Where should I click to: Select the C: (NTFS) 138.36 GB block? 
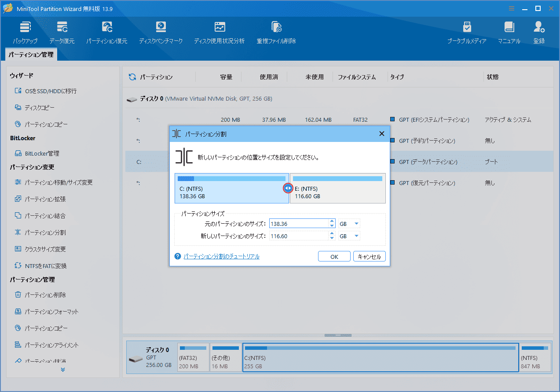[231, 188]
